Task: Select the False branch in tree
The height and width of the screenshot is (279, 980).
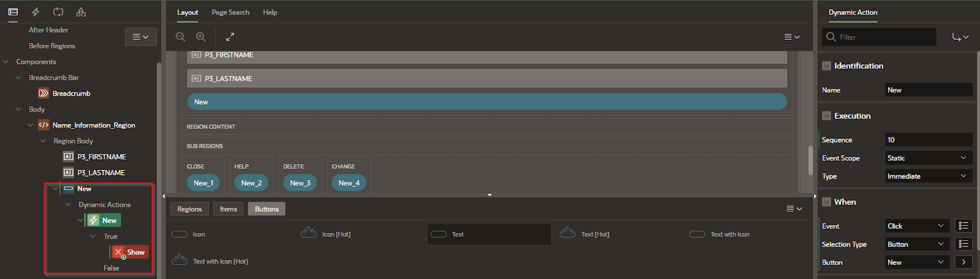Action: pyautogui.click(x=111, y=268)
